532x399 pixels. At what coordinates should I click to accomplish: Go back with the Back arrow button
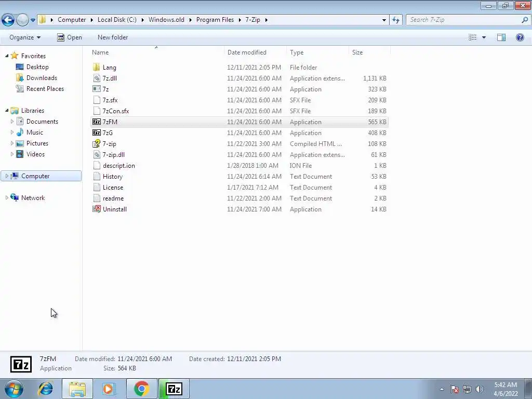click(x=8, y=20)
